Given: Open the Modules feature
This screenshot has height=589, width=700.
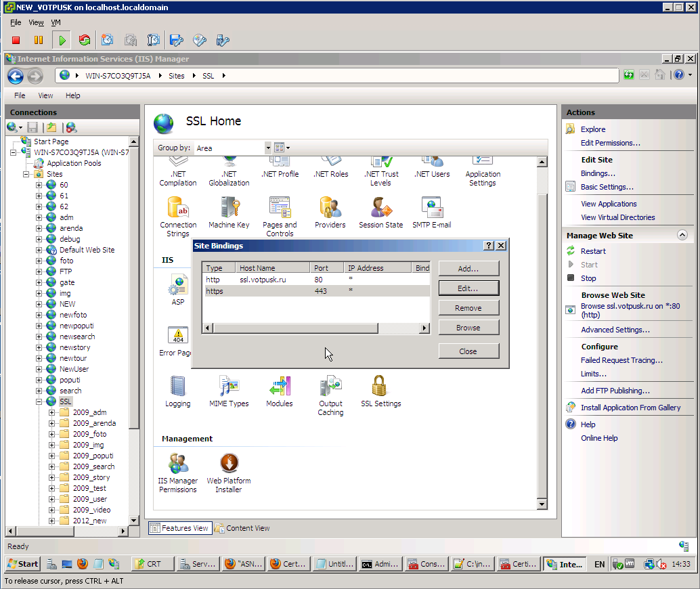Looking at the screenshot, I should [x=280, y=391].
